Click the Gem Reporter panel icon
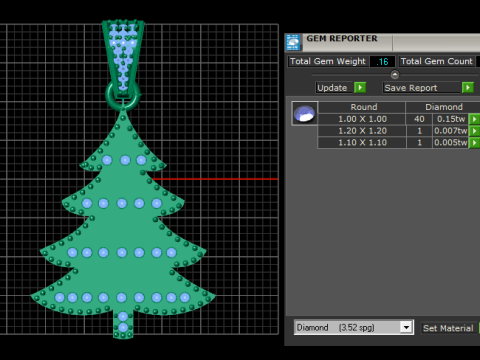480x360 pixels. point(293,42)
